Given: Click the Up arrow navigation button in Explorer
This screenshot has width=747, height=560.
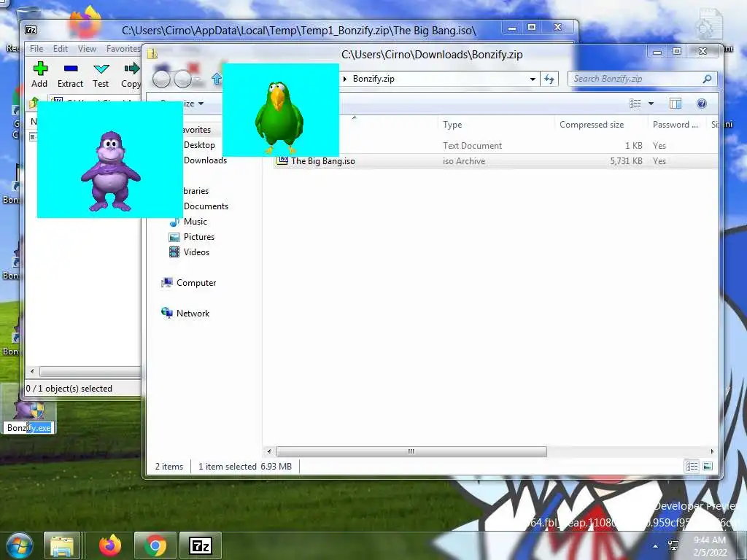Looking at the screenshot, I should (x=217, y=79).
